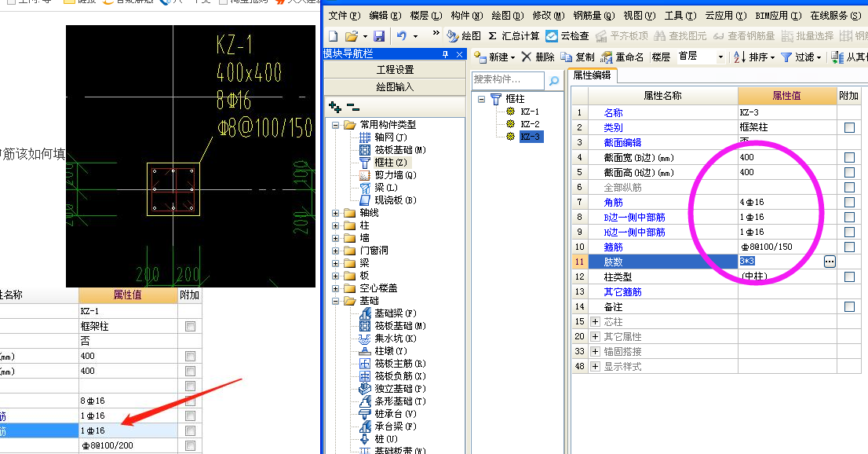Open the 文件(F) menu
This screenshot has width=868, height=454.
click(x=344, y=16)
